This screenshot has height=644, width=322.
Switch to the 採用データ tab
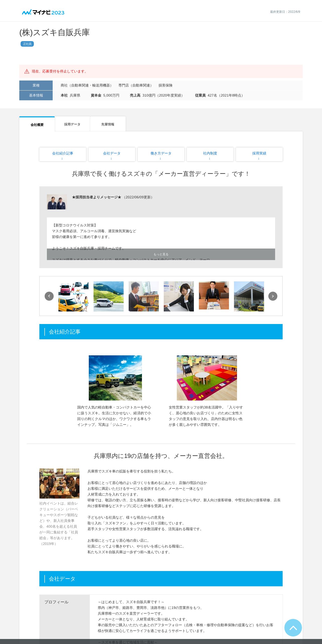pos(72,124)
